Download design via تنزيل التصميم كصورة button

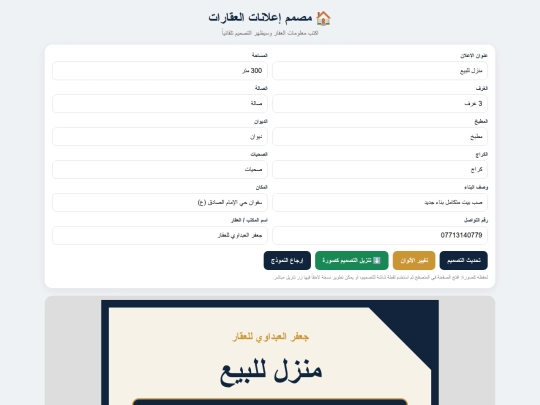tap(352, 260)
